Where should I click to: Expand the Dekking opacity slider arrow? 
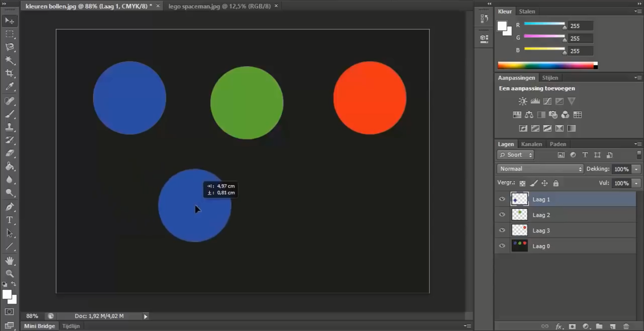point(636,169)
